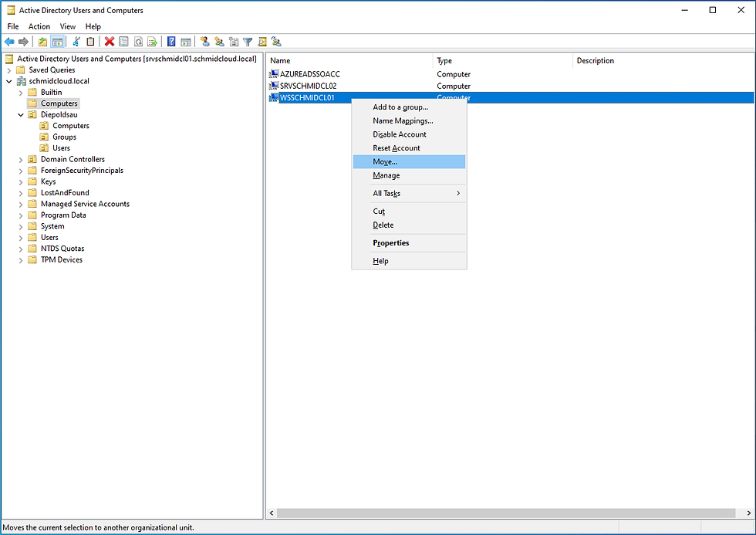Image resolution: width=756 pixels, height=535 pixels.
Task: Sort by the Type column header
Action: click(x=502, y=61)
